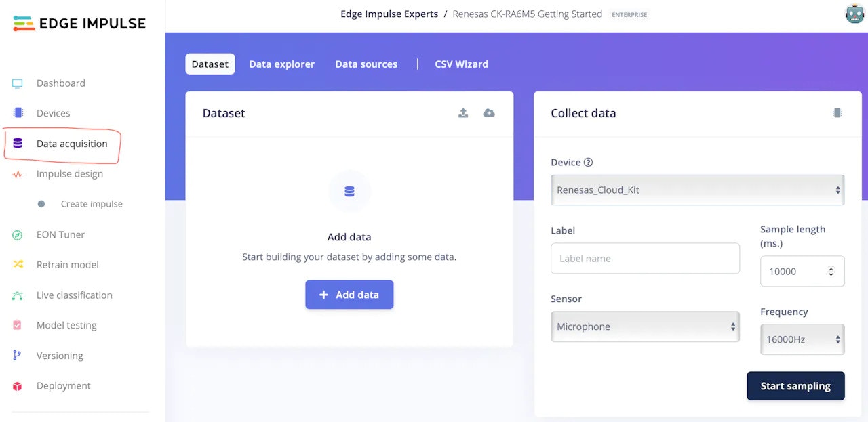Select Data acquisition in the sidebar
Screen dimensions: 868x422
72,144
